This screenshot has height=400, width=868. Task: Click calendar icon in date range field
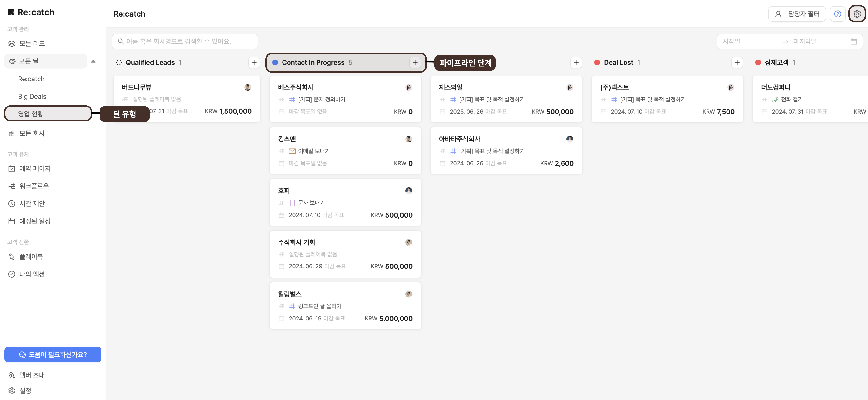point(854,41)
